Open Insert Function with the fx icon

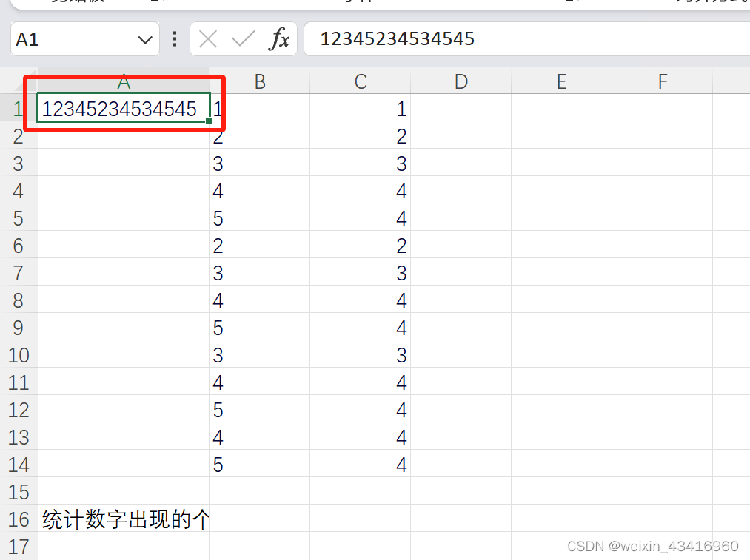click(x=279, y=38)
